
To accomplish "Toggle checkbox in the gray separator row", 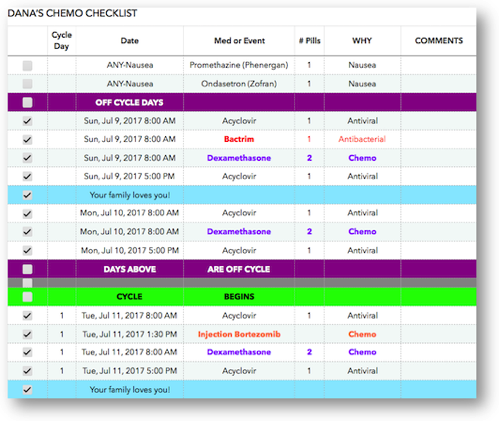I will coord(27,283).
